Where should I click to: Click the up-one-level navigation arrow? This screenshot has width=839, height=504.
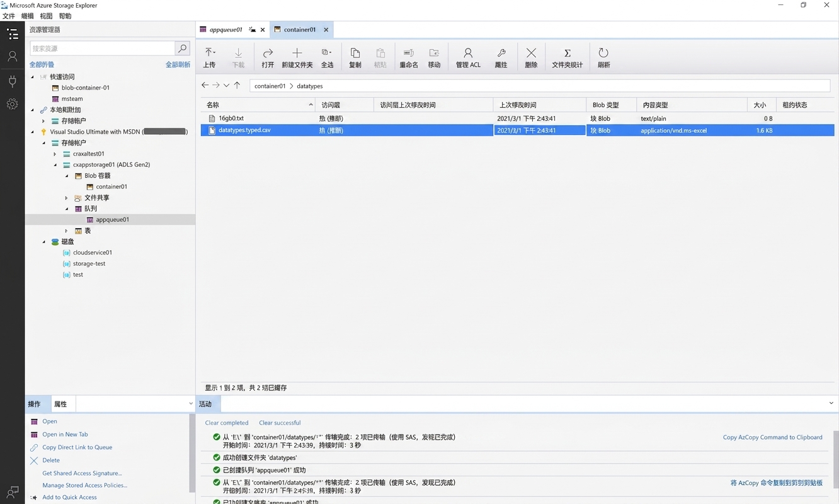(237, 85)
